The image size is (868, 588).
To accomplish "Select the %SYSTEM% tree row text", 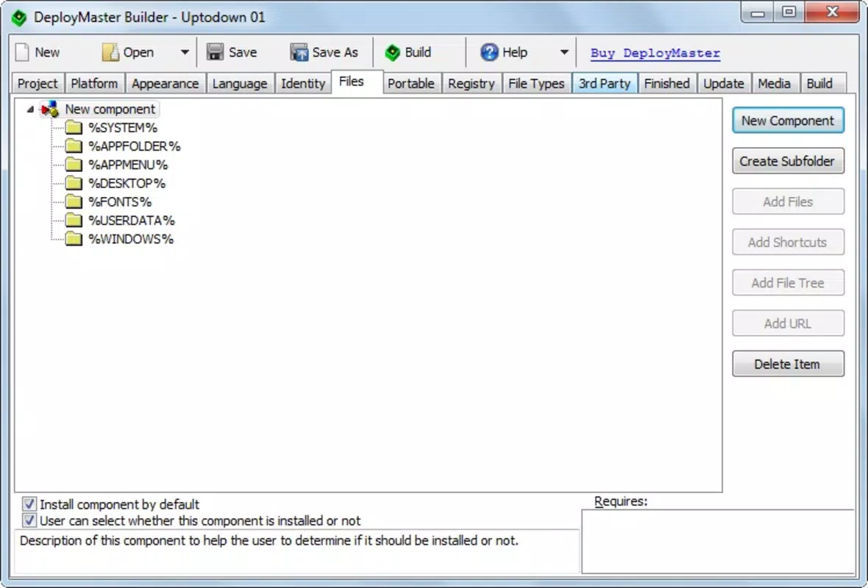I will [x=123, y=128].
